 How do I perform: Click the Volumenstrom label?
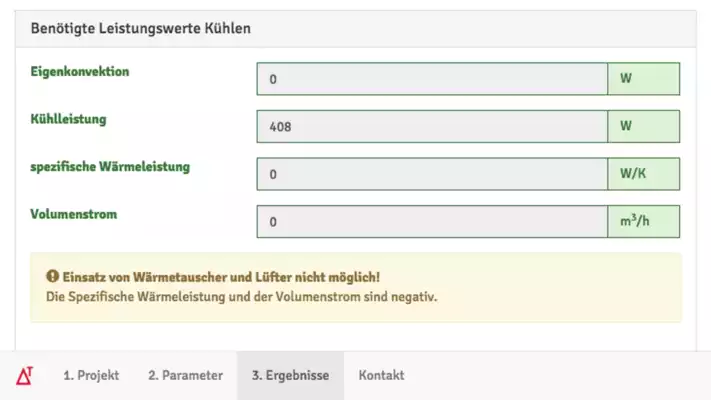73,215
